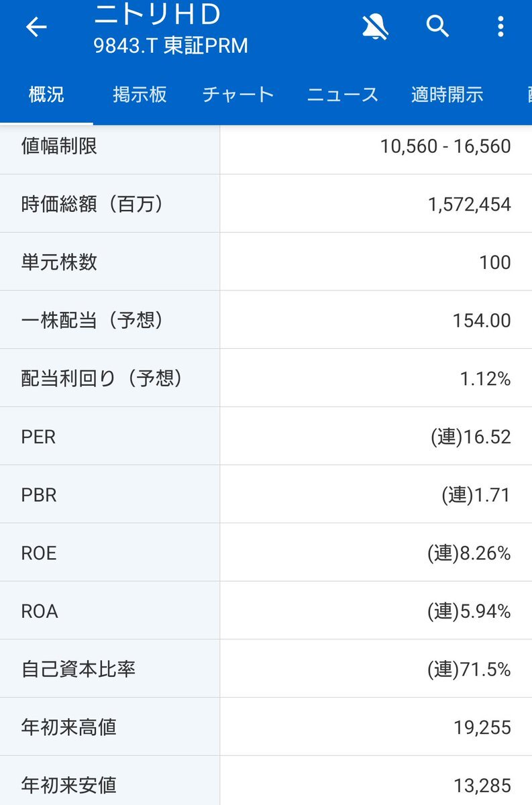This screenshot has height=805, width=532.
Task: Go to the ニュース tab
Action: (343, 95)
